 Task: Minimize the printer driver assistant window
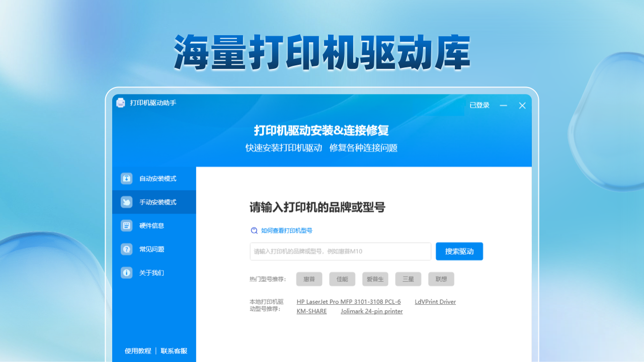point(503,106)
